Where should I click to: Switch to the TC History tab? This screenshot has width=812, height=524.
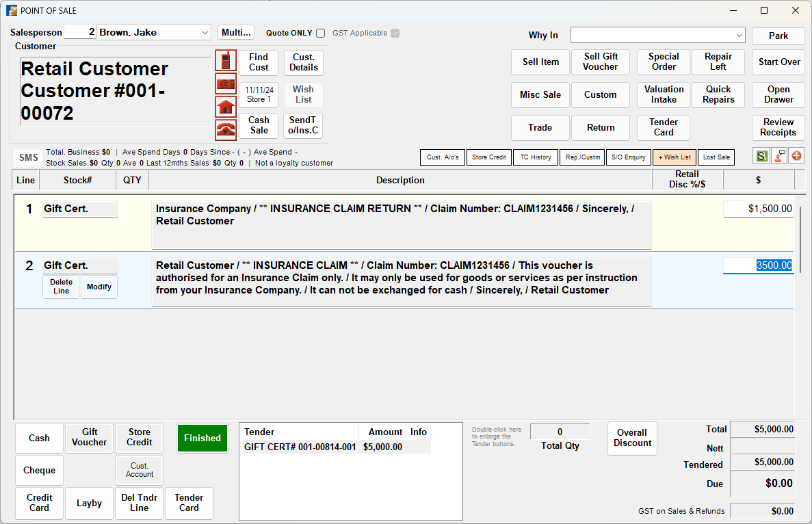[x=535, y=157]
